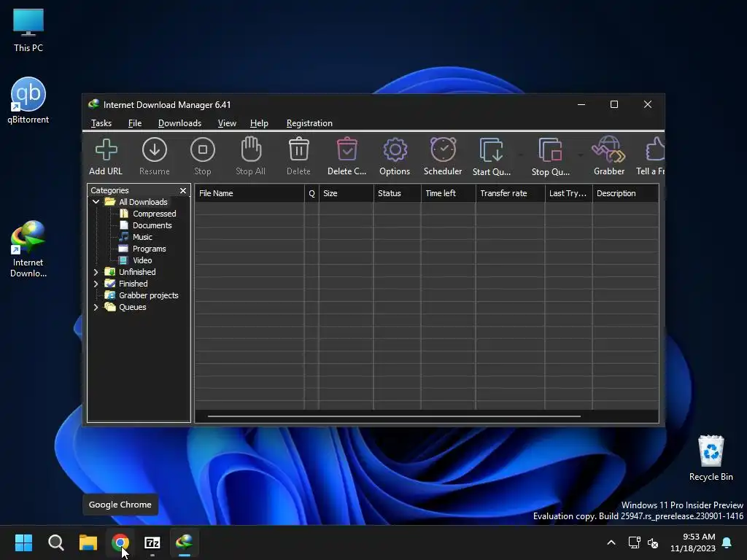The image size is (747, 560).
Task: Sort by Last Try column header
Action: [x=569, y=193]
